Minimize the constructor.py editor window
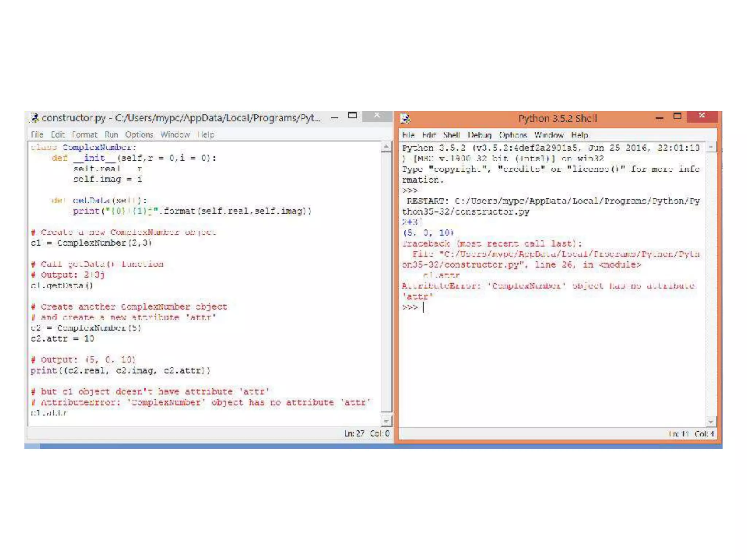747x560 pixels. pos(334,117)
